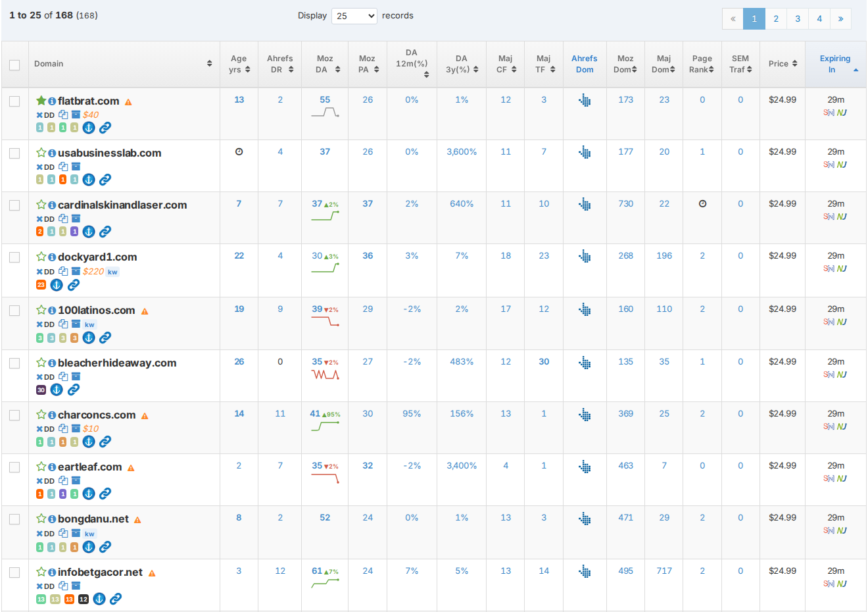
Task: Open Ahrefs Dom chart icon for bongdanu.net
Action: tap(585, 519)
